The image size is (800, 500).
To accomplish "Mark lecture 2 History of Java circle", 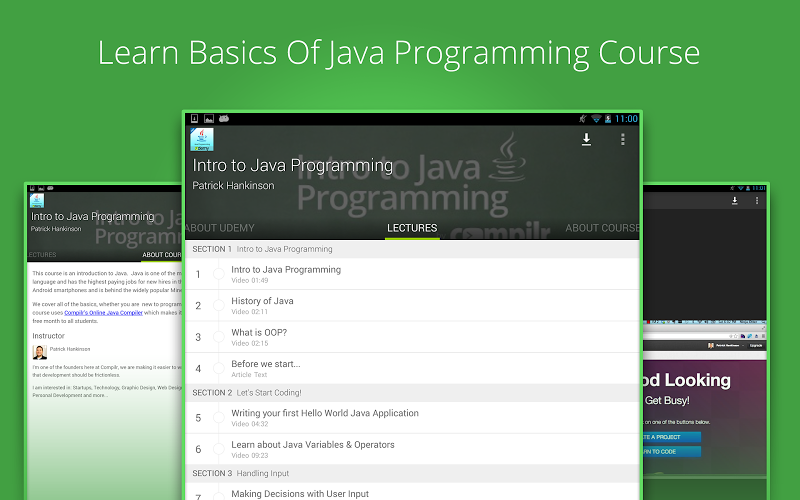I will tap(218, 306).
